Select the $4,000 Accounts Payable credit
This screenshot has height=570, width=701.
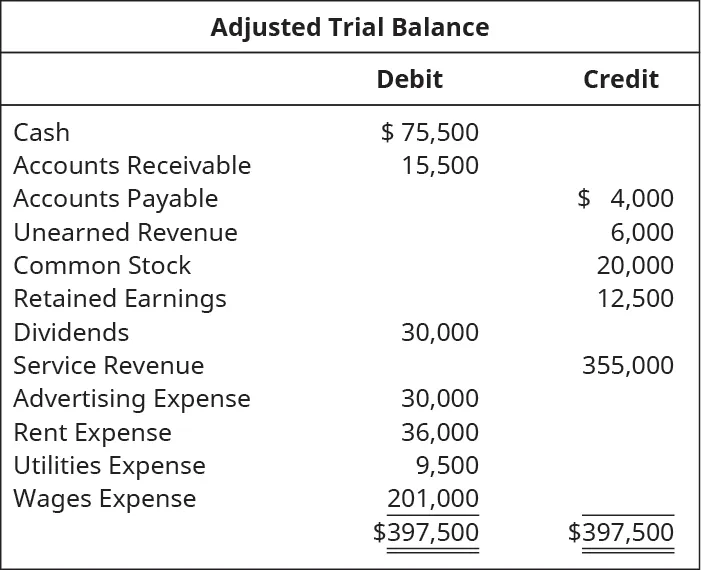(626, 198)
